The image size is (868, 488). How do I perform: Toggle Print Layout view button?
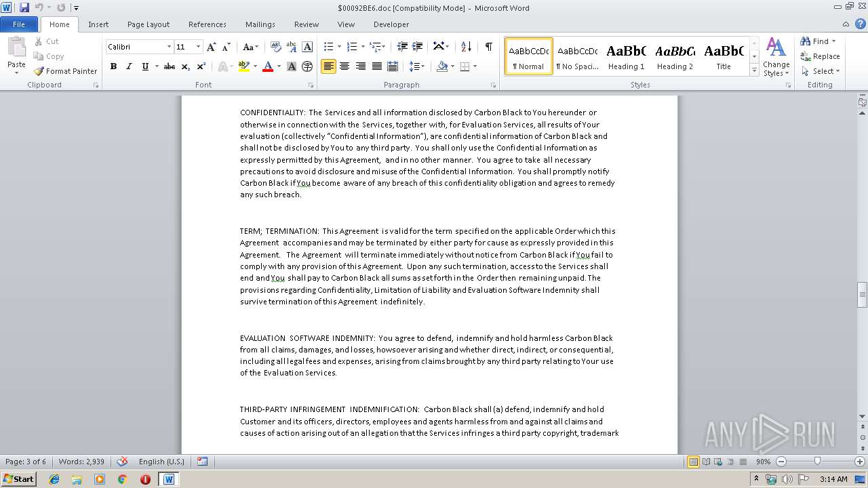point(693,462)
